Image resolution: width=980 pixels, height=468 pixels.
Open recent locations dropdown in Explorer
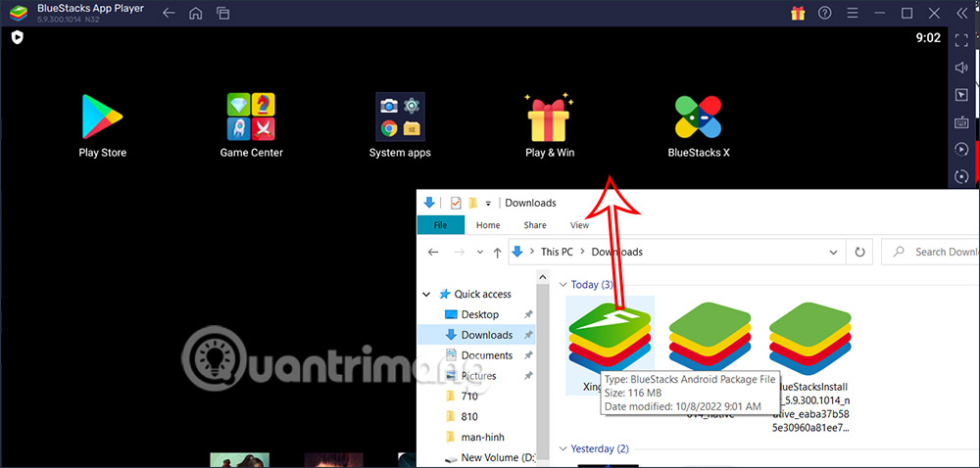click(x=480, y=252)
